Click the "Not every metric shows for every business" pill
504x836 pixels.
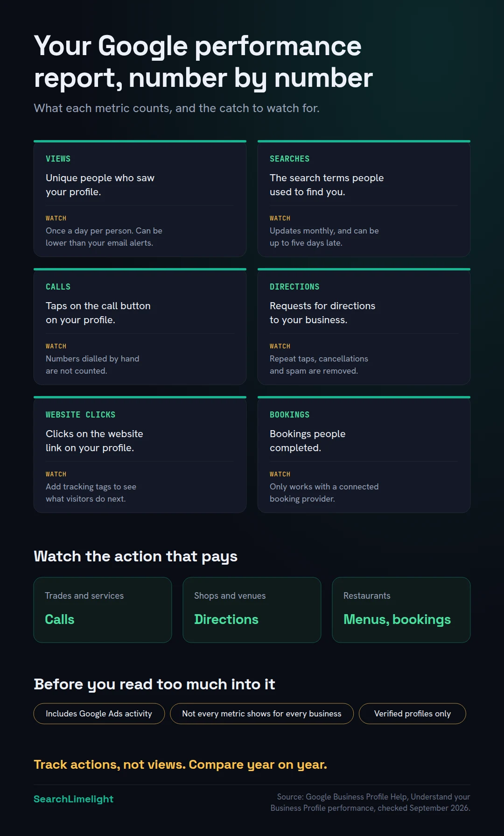pyautogui.click(x=262, y=714)
